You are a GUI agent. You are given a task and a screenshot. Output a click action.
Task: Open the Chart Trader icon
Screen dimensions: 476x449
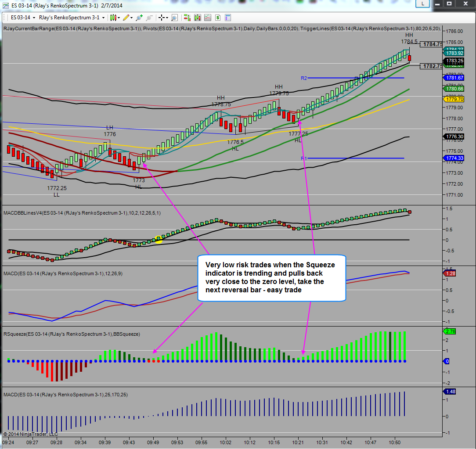pos(187,18)
